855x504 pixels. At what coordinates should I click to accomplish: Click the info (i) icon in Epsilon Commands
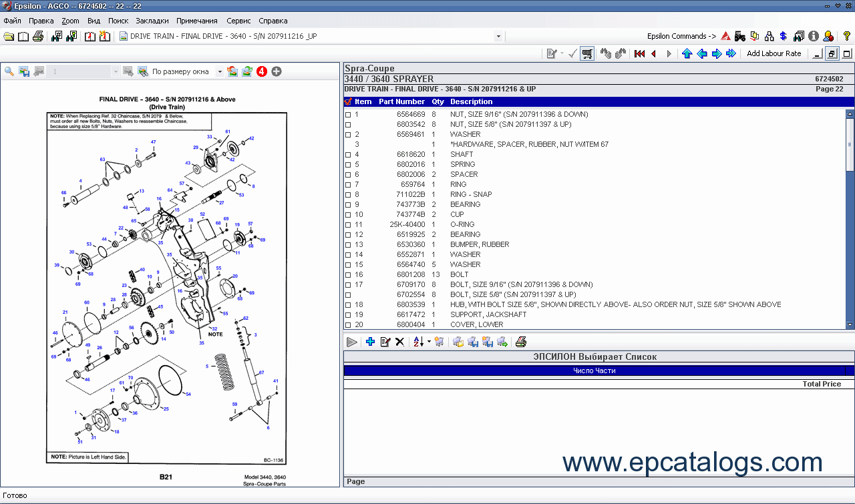point(813,35)
